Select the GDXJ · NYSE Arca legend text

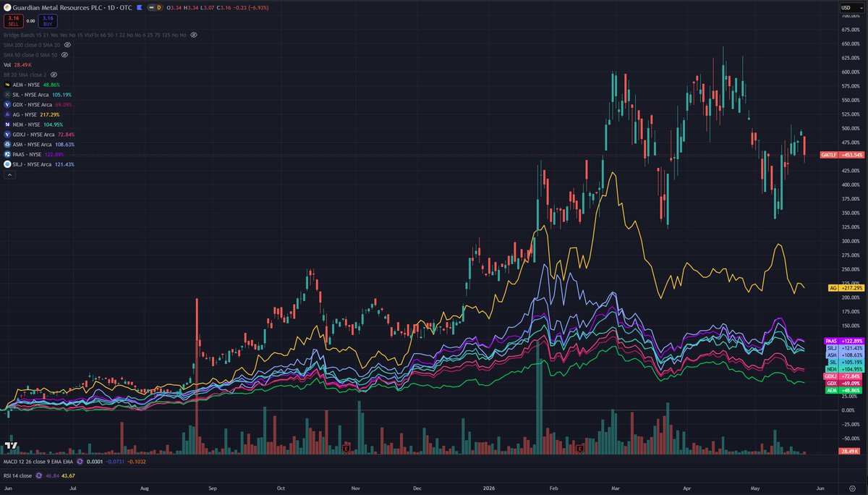click(x=33, y=135)
